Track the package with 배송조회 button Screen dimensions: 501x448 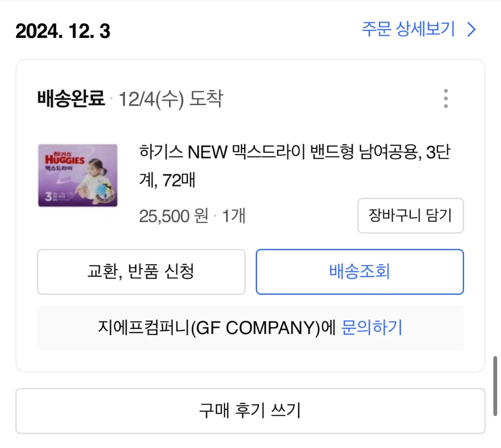click(360, 272)
